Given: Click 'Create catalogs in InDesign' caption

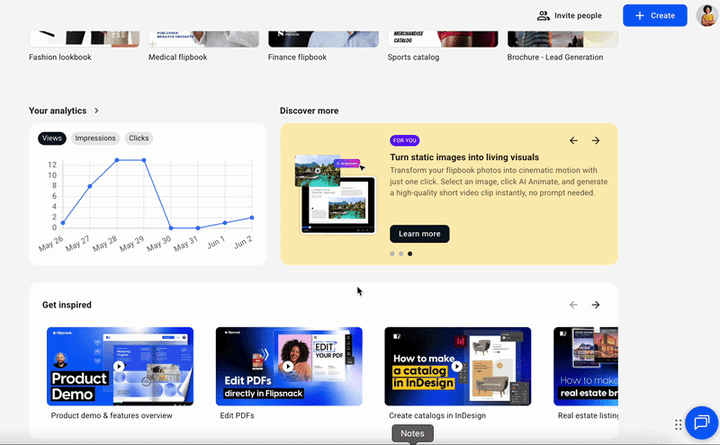Looking at the screenshot, I should pyautogui.click(x=437, y=416).
